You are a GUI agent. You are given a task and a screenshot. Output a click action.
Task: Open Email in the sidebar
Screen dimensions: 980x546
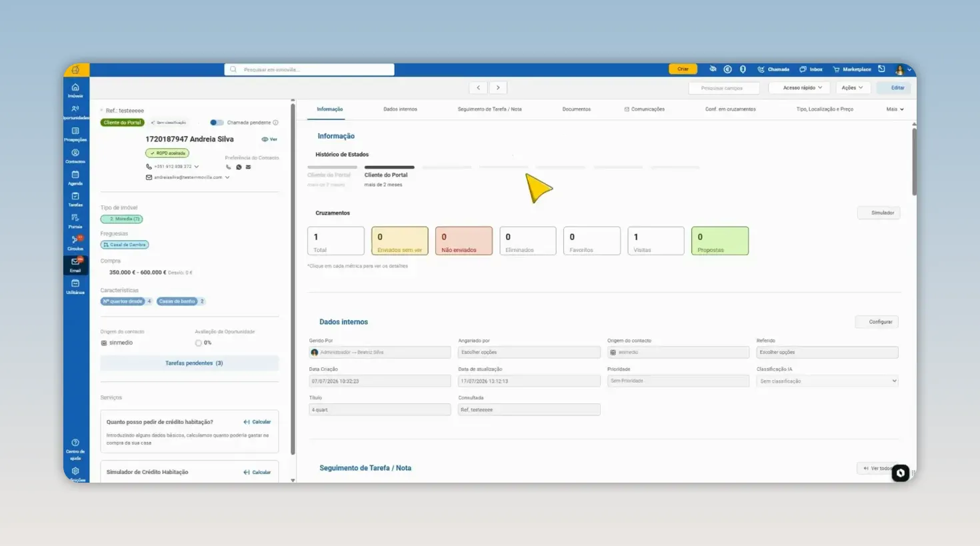(x=75, y=265)
